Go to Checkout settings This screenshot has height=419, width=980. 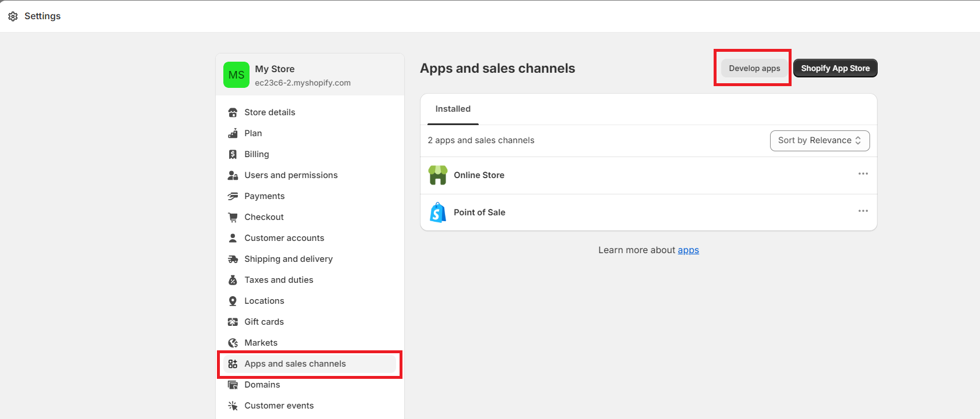coord(309,217)
